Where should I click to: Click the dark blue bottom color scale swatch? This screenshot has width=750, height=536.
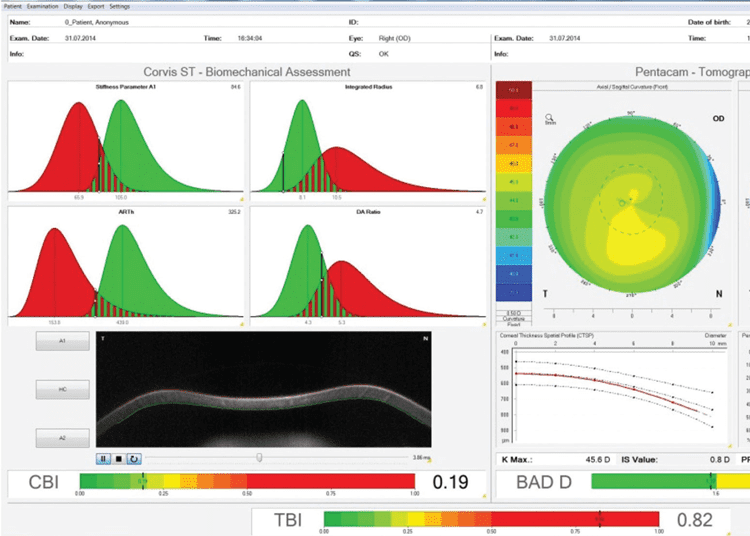pos(513,292)
